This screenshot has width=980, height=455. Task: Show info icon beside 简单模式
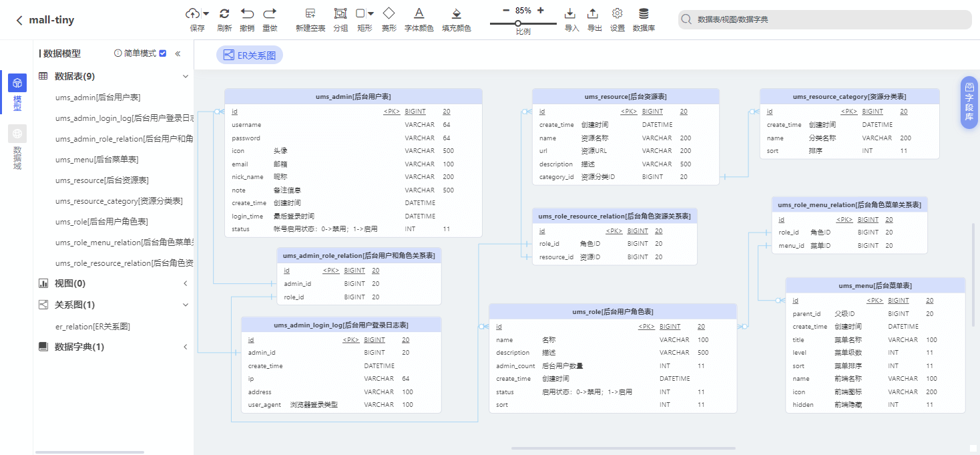coord(118,53)
